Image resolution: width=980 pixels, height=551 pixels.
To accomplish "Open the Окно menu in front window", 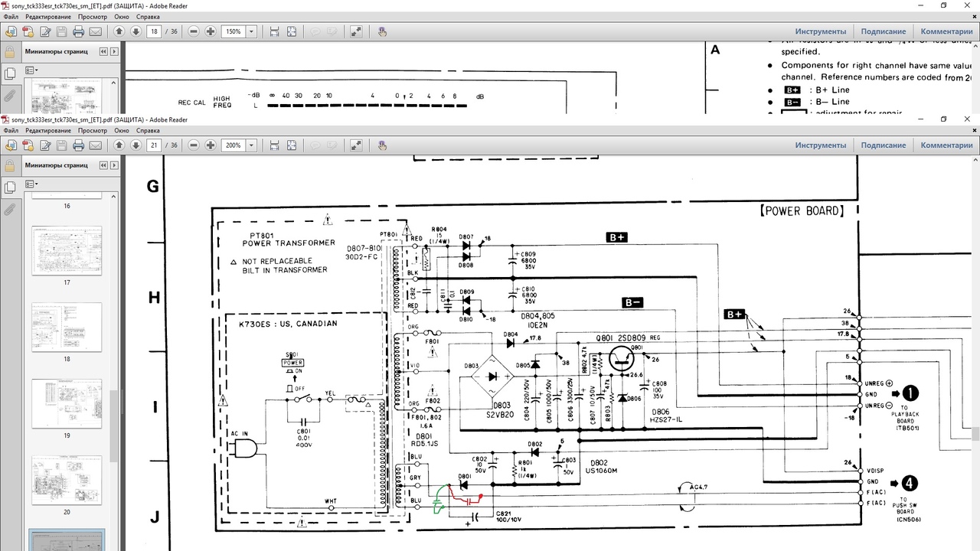I will [122, 130].
